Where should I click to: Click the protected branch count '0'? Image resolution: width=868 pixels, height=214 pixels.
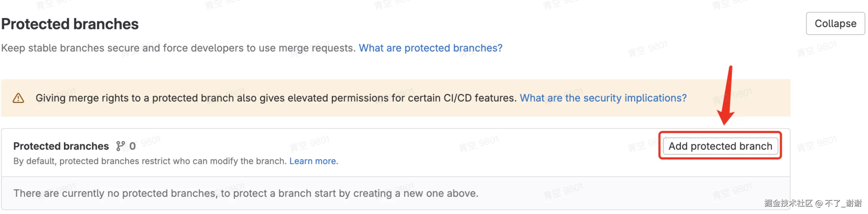(x=132, y=146)
